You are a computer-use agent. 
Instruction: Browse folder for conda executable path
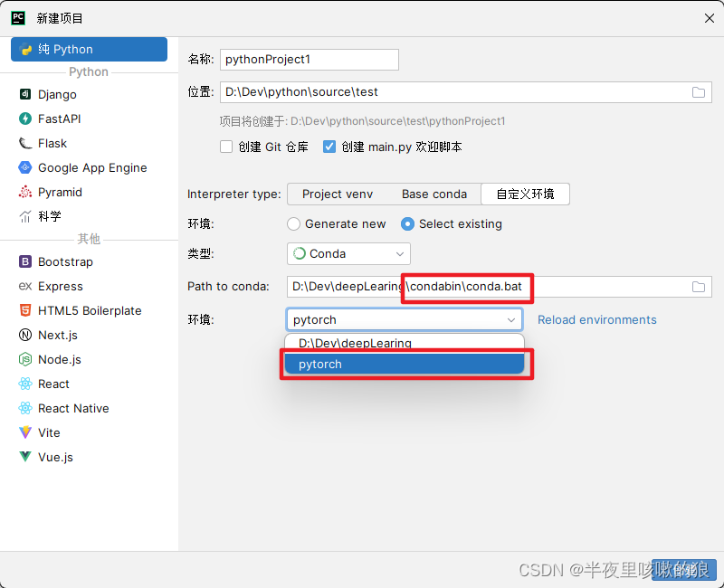(x=698, y=287)
